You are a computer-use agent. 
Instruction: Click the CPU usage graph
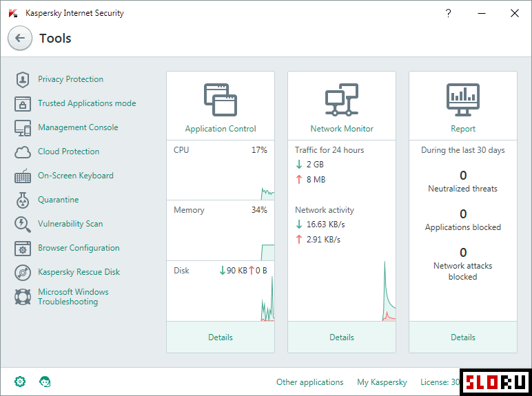point(267,194)
